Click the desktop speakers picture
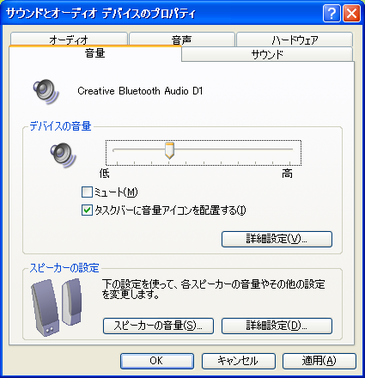The image size is (365, 378). pyautogui.click(x=56, y=307)
